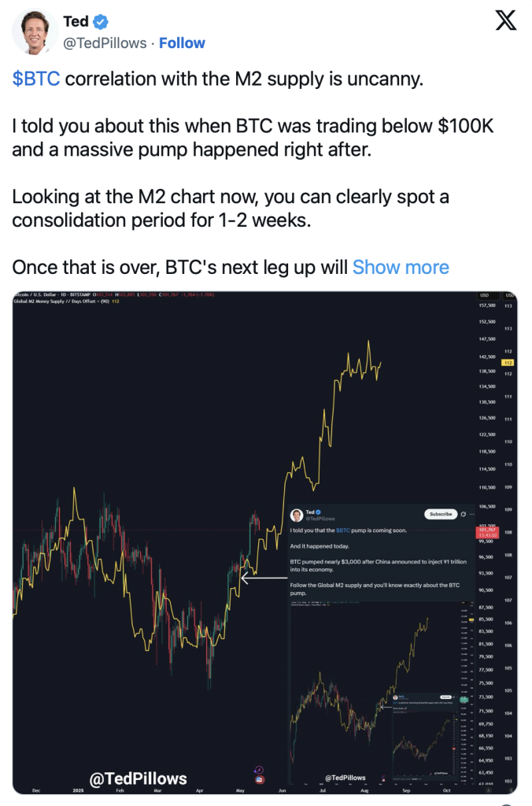Viewport: 532px width, 806px height.
Task: Click the @TedPillows watermark on the chart
Action: point(139,778)
